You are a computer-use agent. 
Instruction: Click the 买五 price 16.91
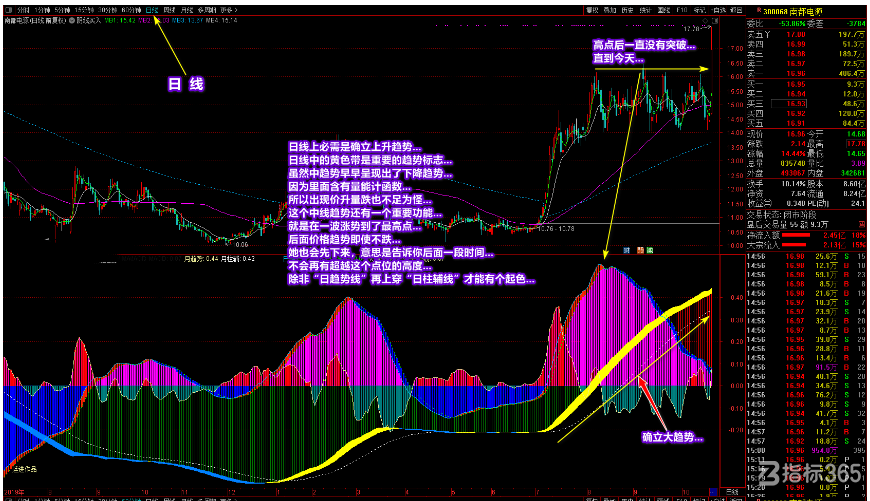(x=796, y=123)
